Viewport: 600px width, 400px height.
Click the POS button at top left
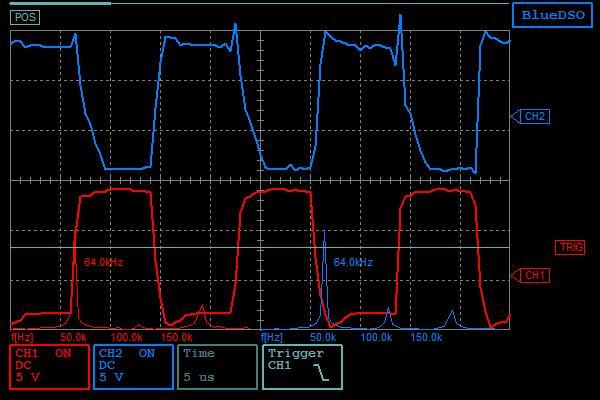tap(25, 17)
